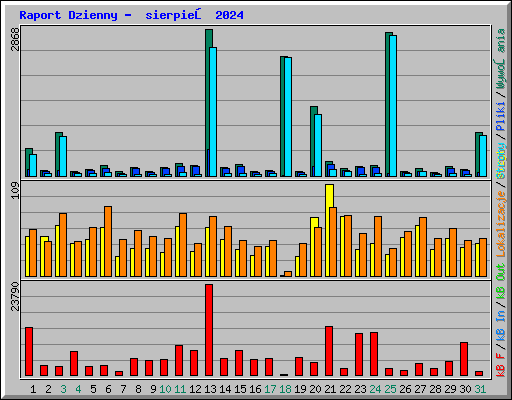
Task: Click the cyan bar for day 25
Action: [x=393, y=106]
